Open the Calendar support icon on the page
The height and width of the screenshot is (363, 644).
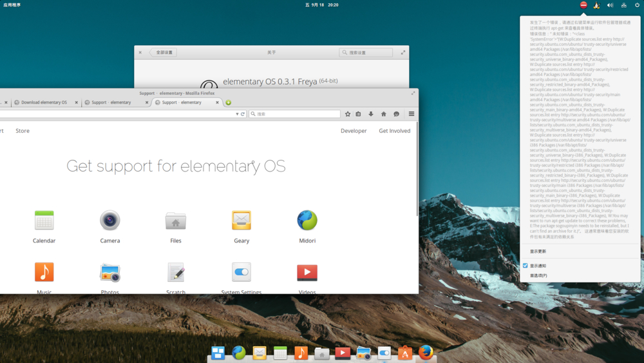(44, 221)
